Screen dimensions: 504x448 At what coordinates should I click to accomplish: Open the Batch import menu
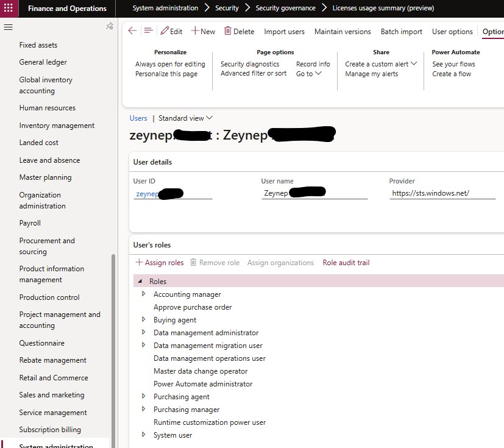402,32
